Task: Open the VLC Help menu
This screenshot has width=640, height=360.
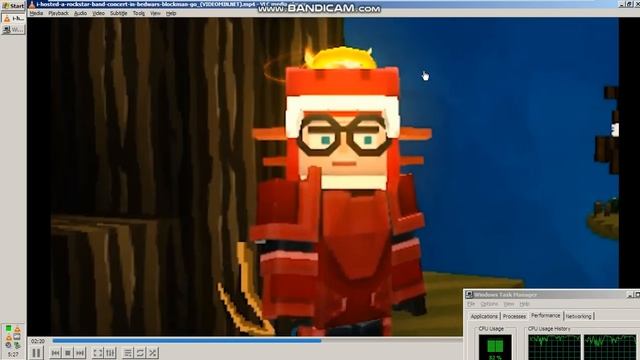Action: 171,13
